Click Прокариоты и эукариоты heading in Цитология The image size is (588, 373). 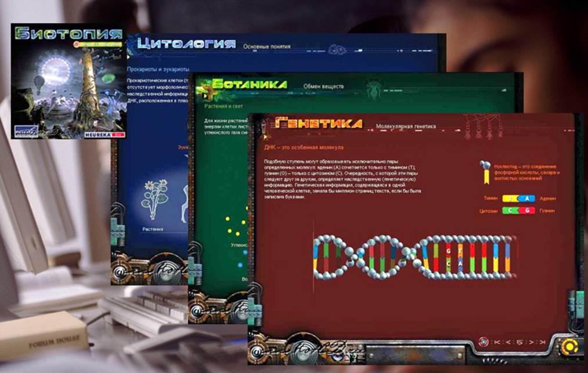pyautogui.click(x=158, y=69)
